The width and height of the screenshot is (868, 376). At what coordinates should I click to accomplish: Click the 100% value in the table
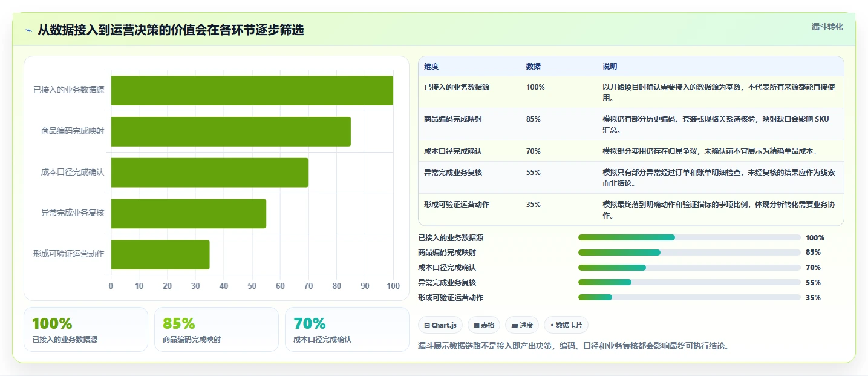pos(535,87)
